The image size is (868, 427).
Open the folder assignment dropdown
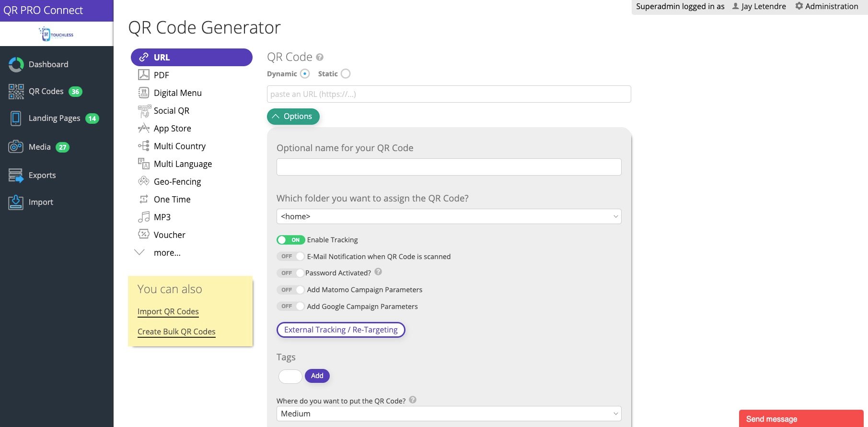click(449, 216)
